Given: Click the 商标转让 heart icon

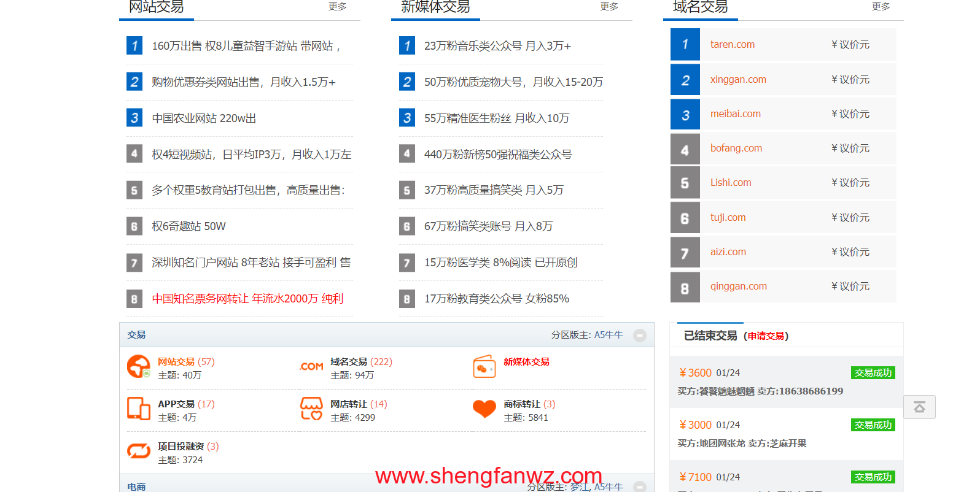Looking at the screenshot, I should click(x=484, y=409).
